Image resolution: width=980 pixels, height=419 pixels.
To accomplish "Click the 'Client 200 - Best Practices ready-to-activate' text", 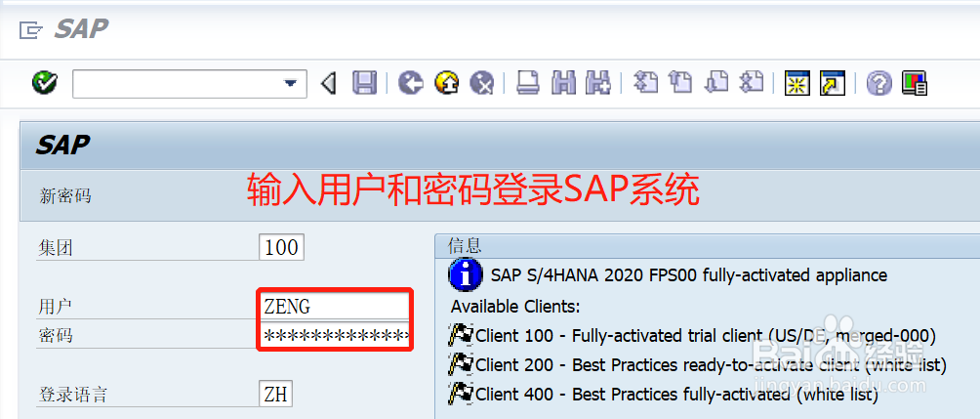I will point(712,365).
